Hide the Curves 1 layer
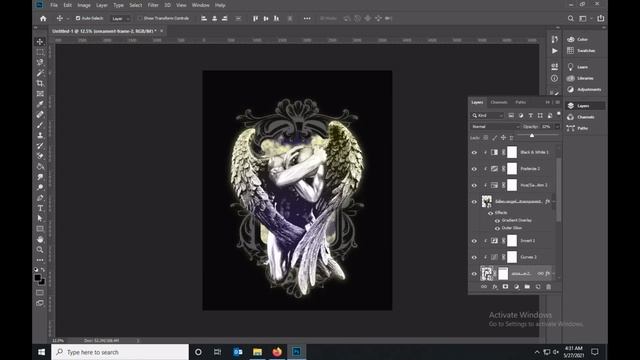This screenshot has height=360, width=640. [474, 257]
